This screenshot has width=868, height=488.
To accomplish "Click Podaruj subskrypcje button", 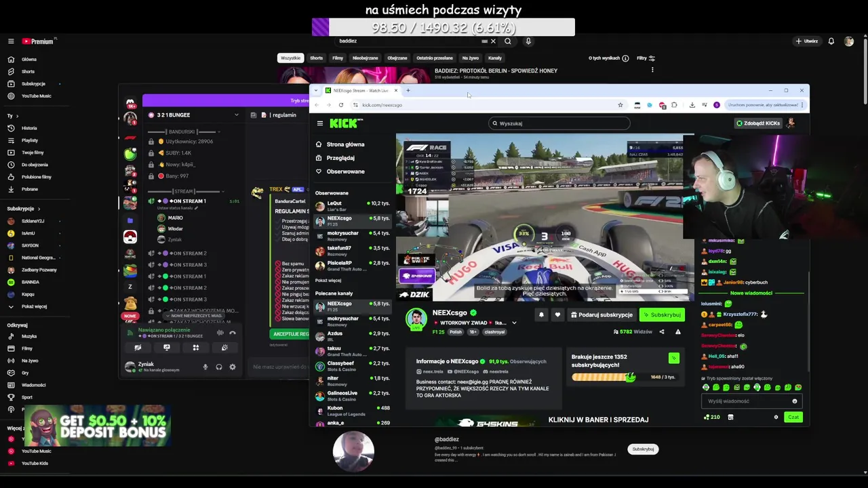I will [x=601, y=314].
